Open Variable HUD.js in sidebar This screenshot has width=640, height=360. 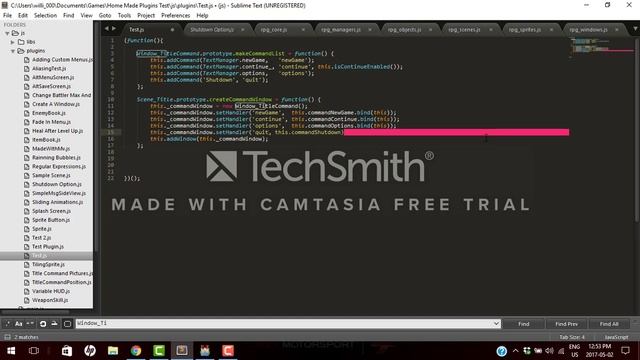click(x=51, y=291)
